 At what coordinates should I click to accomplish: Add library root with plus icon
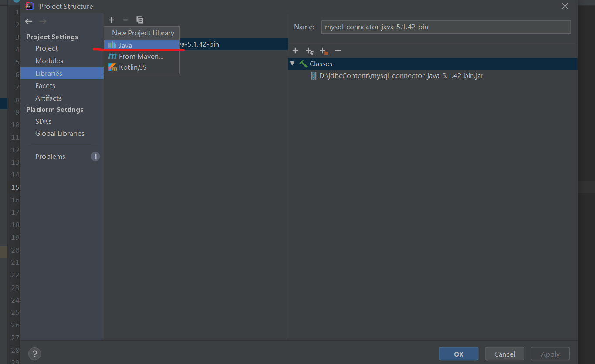click(x=295, y=51)
